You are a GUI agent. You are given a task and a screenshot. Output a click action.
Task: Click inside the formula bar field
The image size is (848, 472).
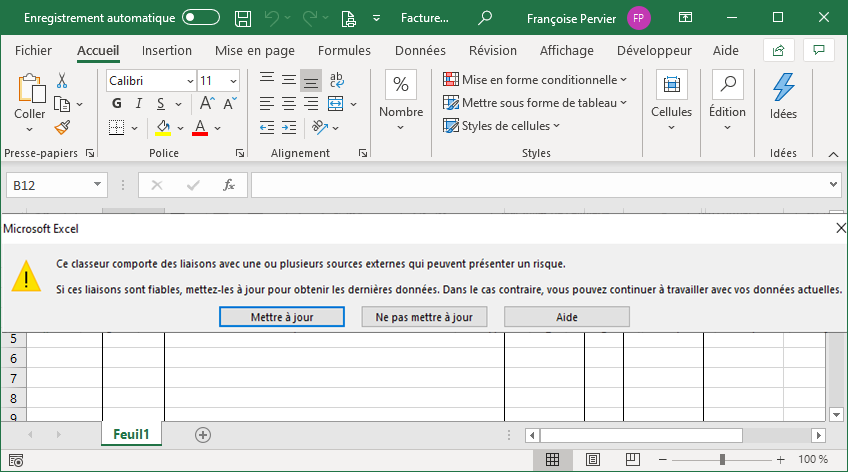click(x=538, y=185)
